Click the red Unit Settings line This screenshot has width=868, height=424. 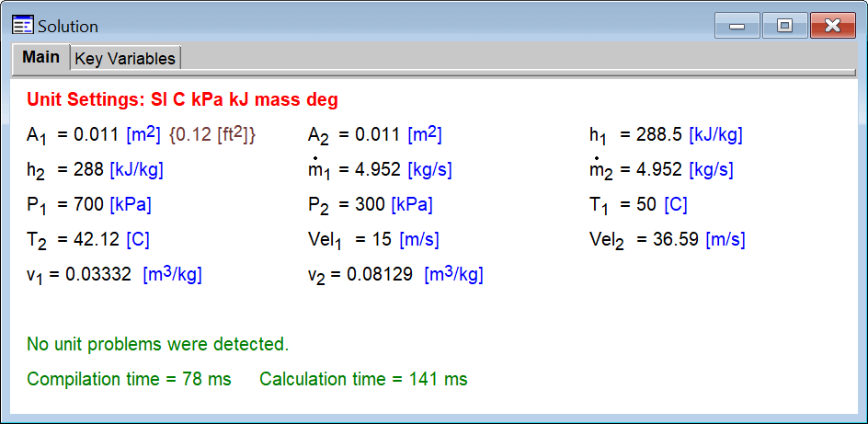point(182,99)
